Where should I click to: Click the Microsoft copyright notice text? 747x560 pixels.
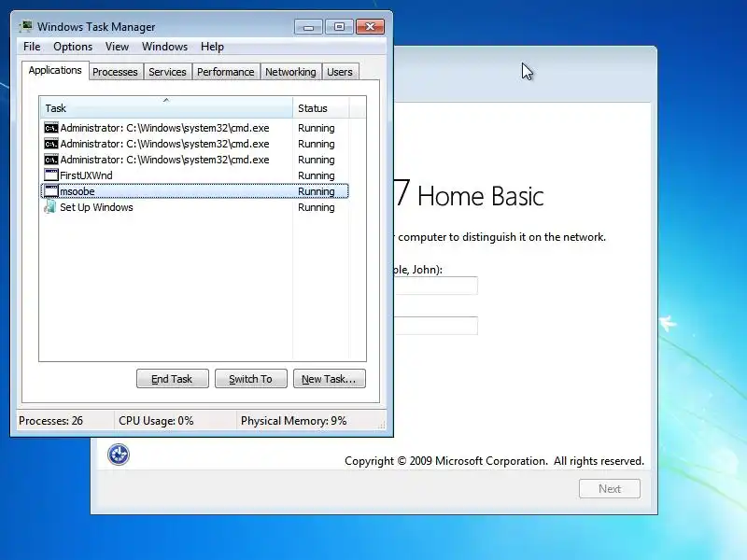(x=494, y=461)
